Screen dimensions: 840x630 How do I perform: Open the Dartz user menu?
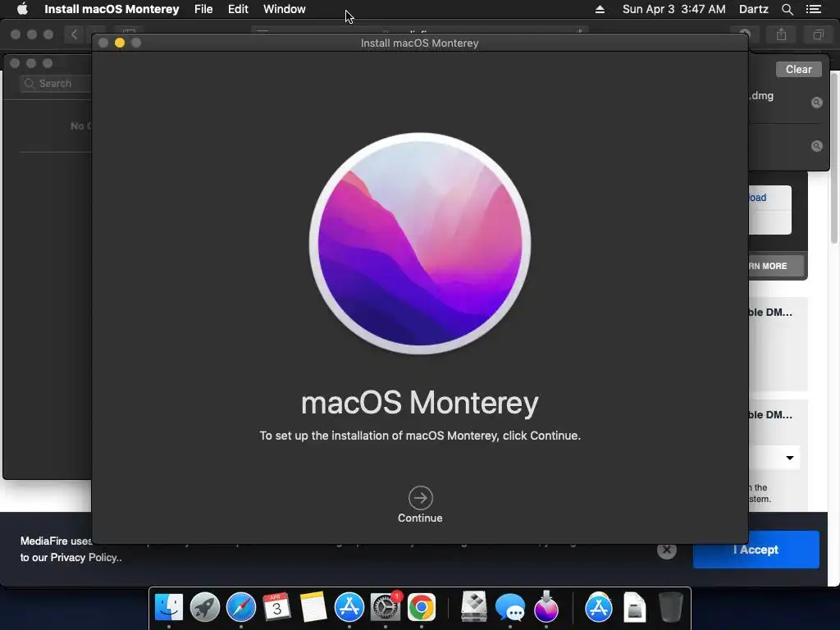[754, 9]
